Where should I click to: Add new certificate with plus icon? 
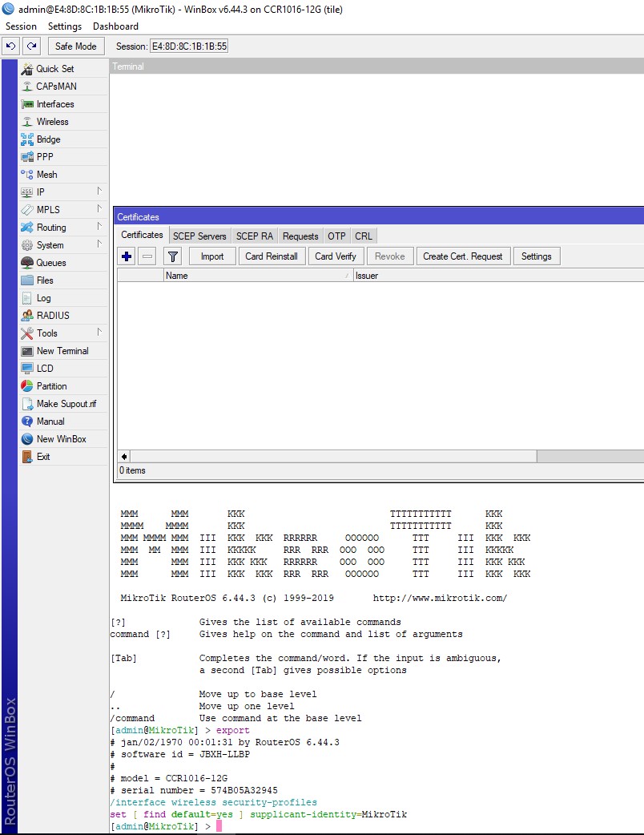pyautogui.click(x=127, y=256)
